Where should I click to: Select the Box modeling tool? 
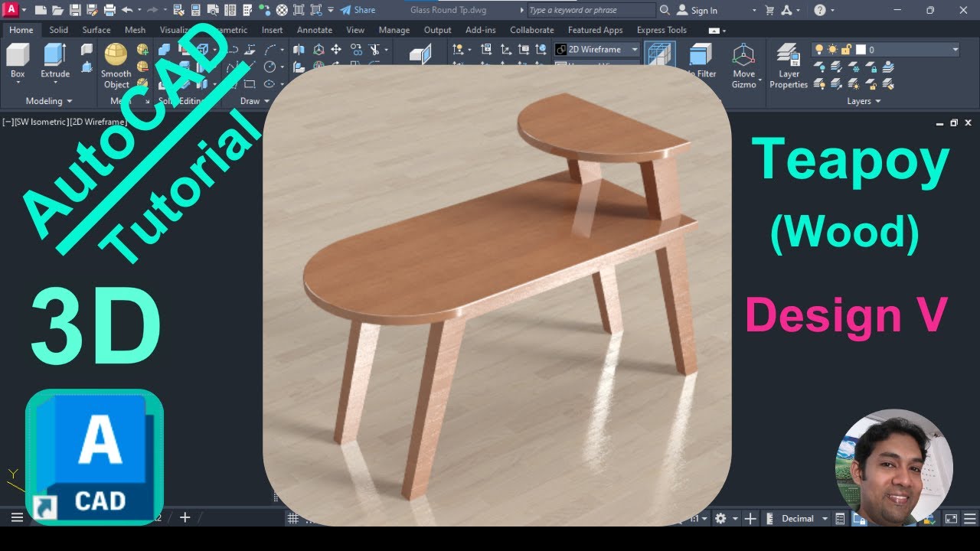[x=18, y=60]
